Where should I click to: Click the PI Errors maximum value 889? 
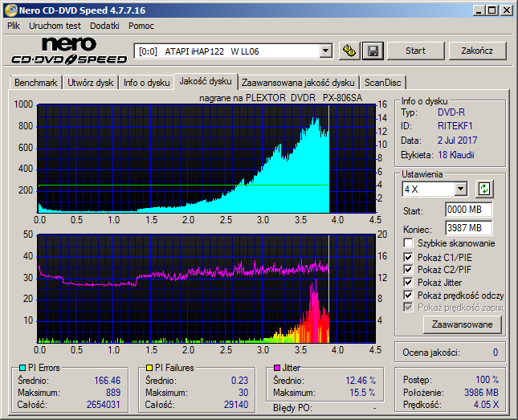pos(113,393)
